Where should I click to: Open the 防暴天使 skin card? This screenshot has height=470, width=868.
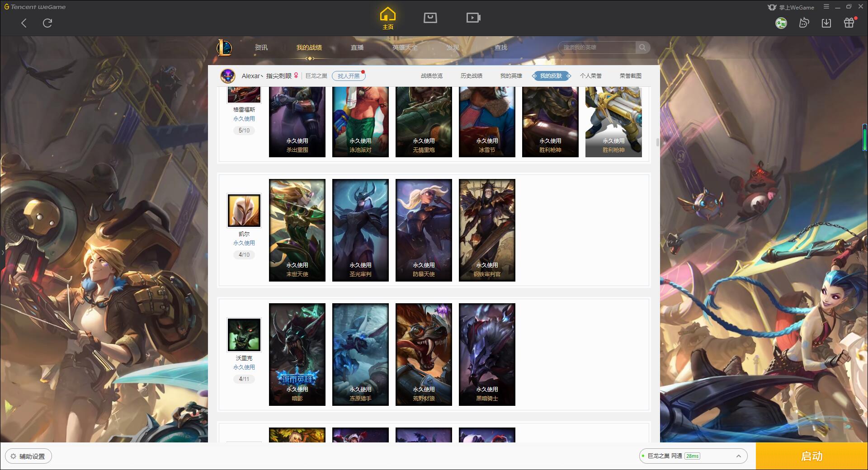pyautogui.click(x=424, y=230)
